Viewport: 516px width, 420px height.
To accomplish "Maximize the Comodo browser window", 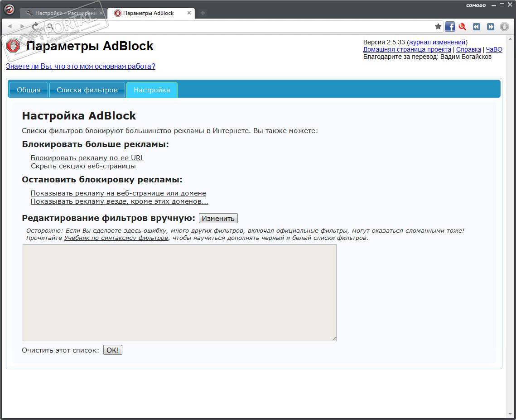I will coord(502,5).
